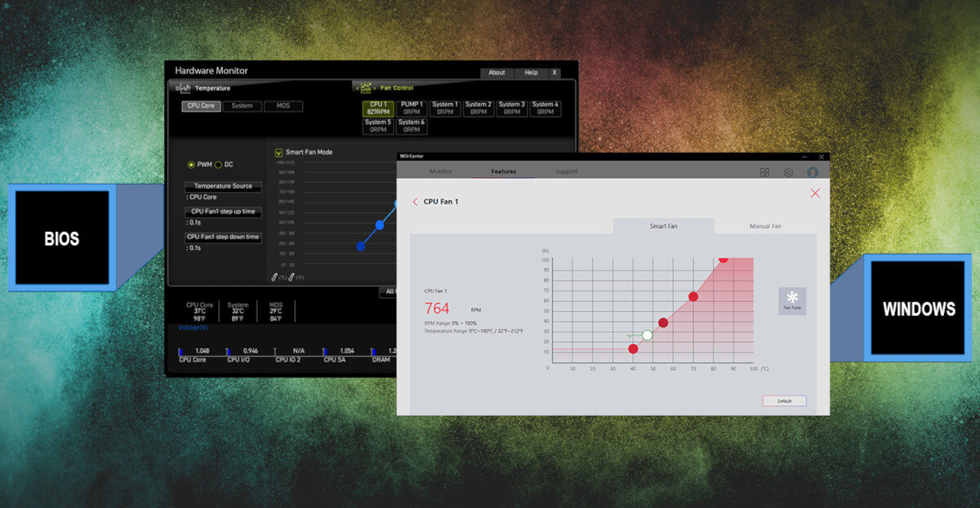Open CPU Fan1 step up time setting
This screenshot has height=508, width=980.
pyautogui.click(x=223, y=212)
